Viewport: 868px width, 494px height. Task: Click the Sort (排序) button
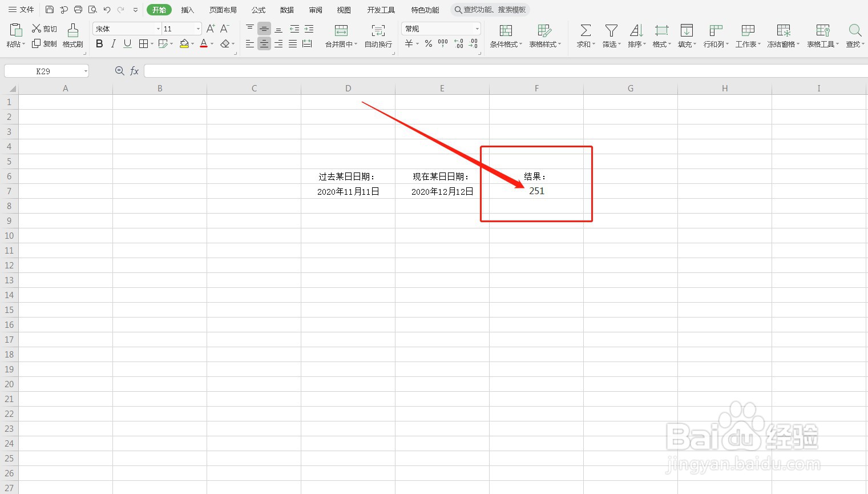tap(636, 35)
